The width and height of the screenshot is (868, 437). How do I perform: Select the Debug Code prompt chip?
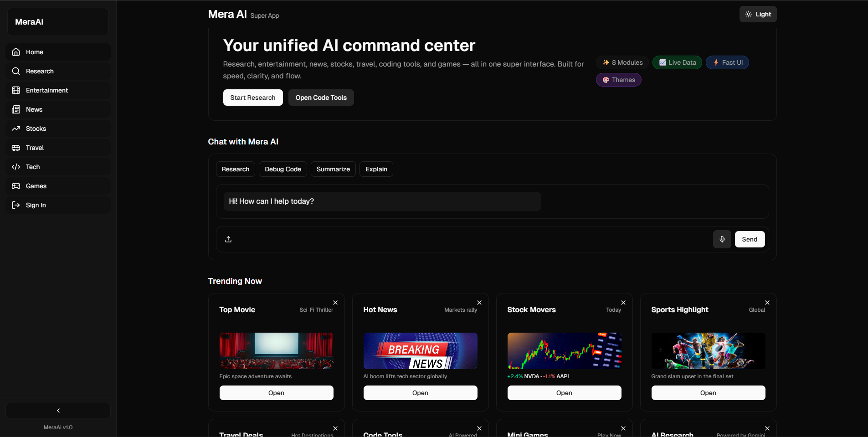pos(282,169)
